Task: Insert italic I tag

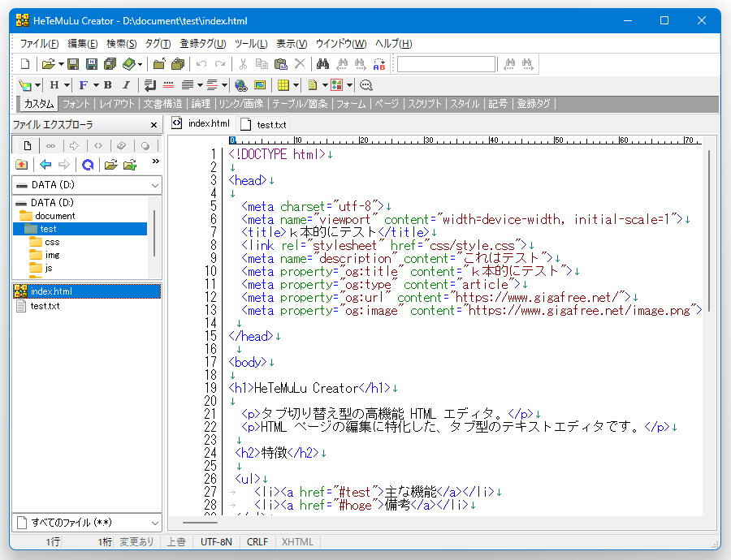Action: (x=126, y=84)
